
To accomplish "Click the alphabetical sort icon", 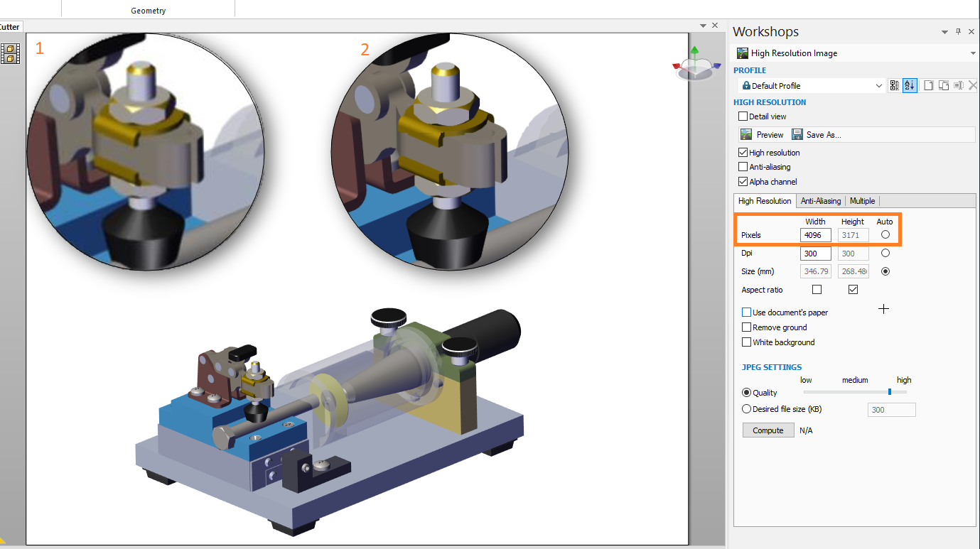I will coord(910,86).
